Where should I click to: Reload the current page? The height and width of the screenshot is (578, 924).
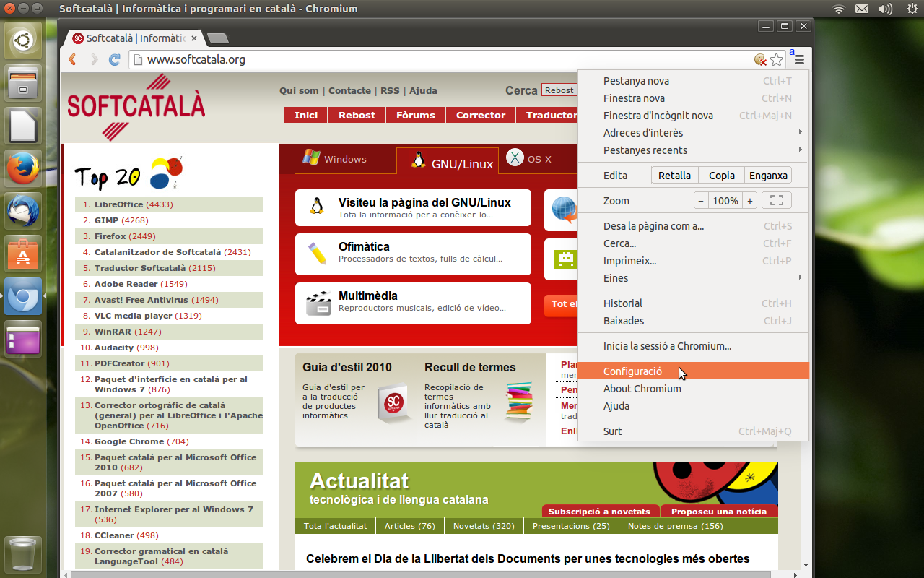114,59
